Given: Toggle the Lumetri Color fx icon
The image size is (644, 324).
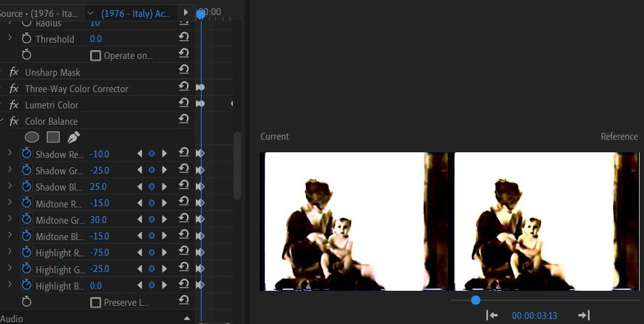Looking at the screenshot, I should point(14,105).
